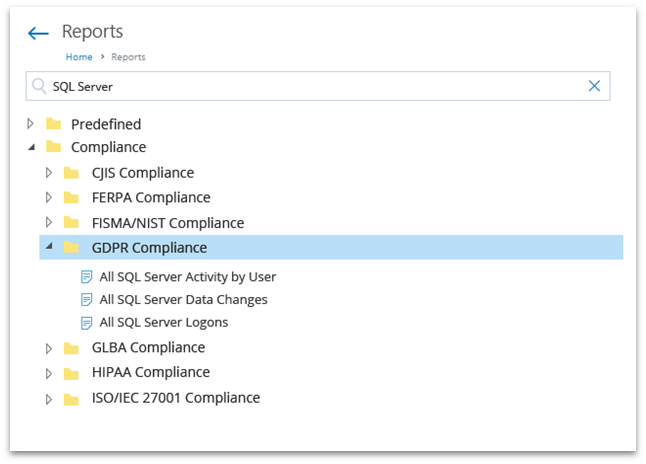
Task: Click into the SQL Server search field
Action: pos(300,86)
